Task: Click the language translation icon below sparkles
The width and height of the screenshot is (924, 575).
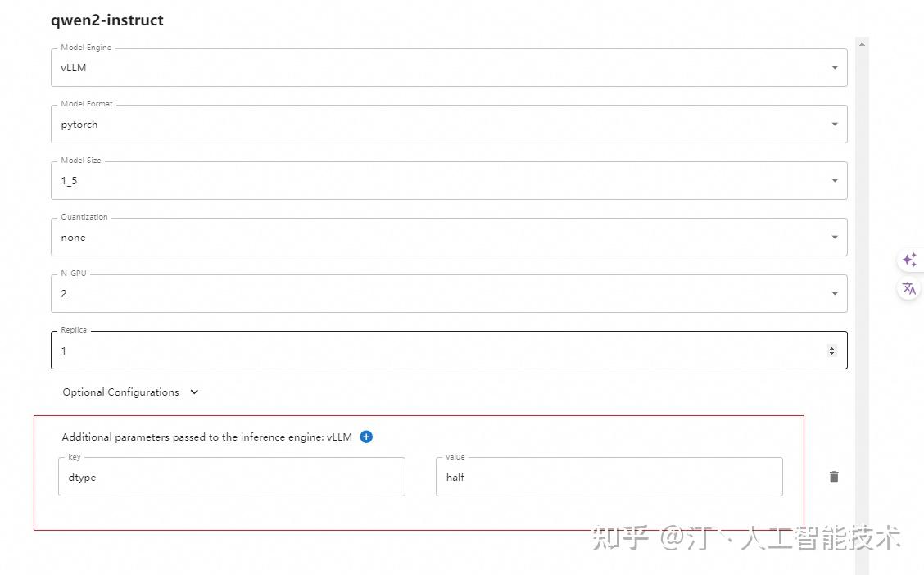Action: [908, 288]
